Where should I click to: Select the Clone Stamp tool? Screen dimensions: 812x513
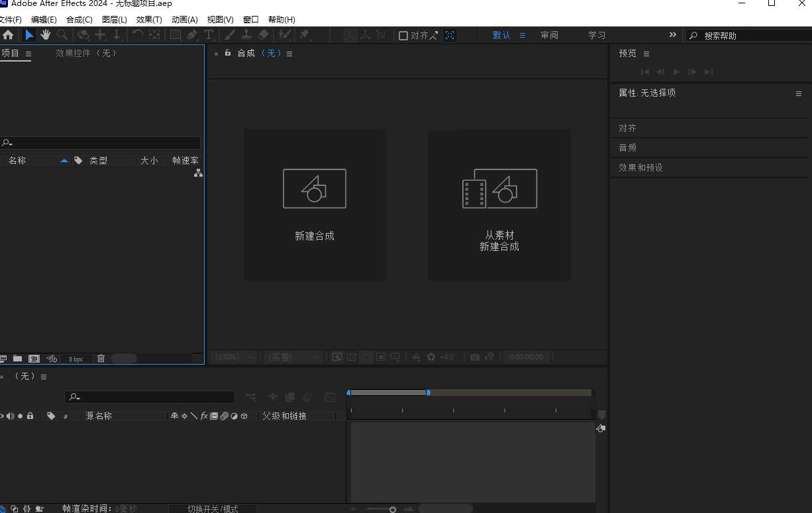tap(246, 35)
